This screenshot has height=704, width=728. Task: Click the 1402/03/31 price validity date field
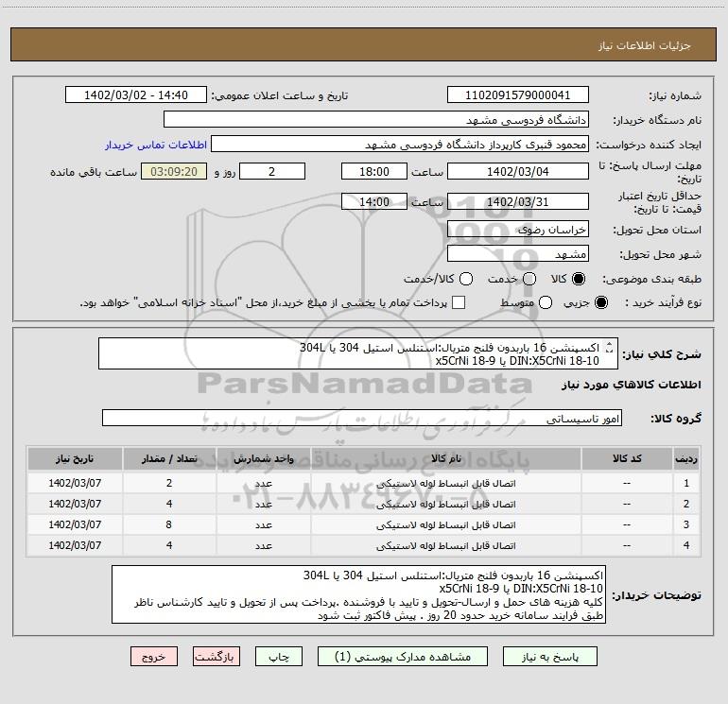(x=518, y=201)
